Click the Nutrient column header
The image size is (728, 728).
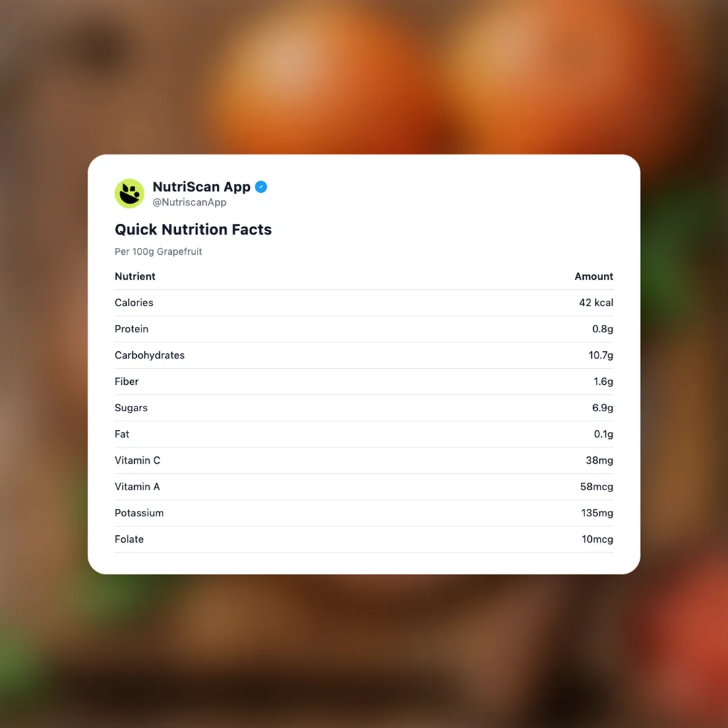click(x=135, y=276)
